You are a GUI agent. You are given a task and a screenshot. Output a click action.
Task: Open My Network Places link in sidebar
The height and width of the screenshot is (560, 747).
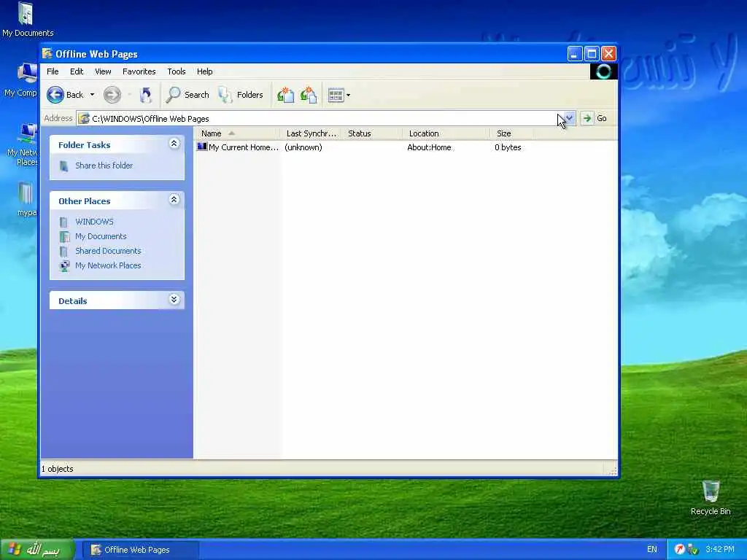pos(108,265)
